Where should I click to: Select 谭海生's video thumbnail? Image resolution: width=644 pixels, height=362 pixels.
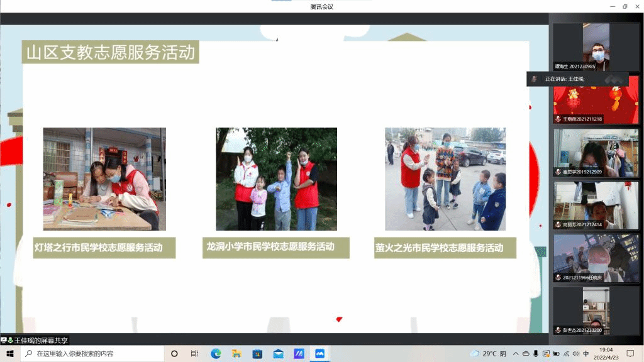pyautogui.click(x=596, y=47)
